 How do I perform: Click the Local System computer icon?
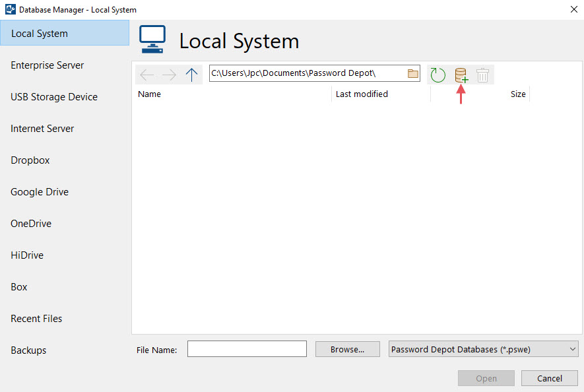pyautogui.click(x=152, y=39)
